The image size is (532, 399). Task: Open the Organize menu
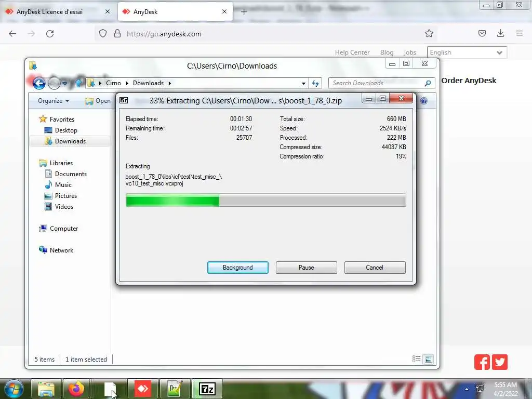click(54, 101)
